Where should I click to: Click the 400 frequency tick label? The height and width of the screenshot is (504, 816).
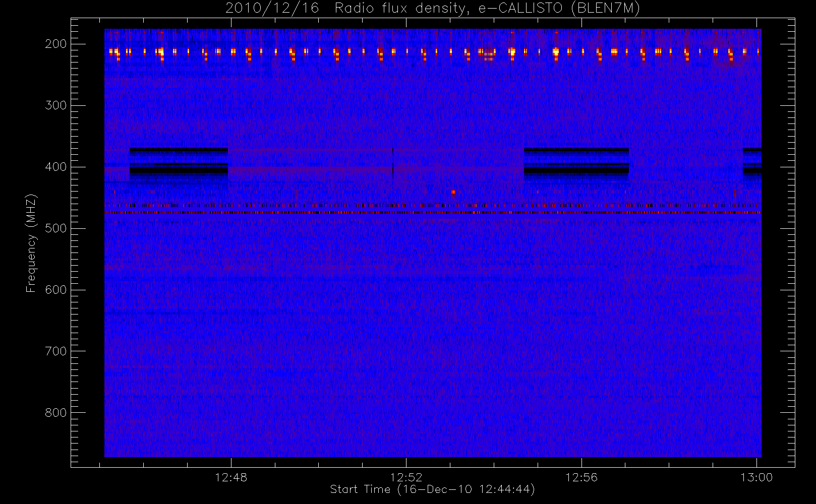pyautogui.click(x=55, y=167)
